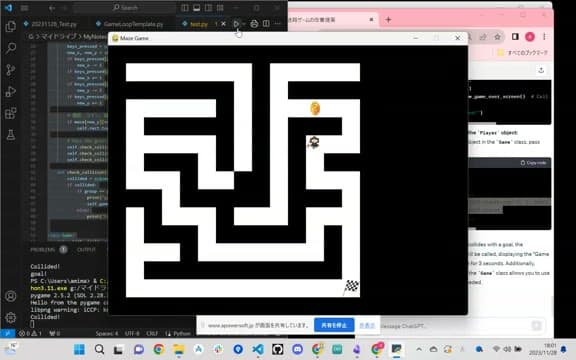Toggle the primary side bar layout icon
576x360 pixels.
185,8
